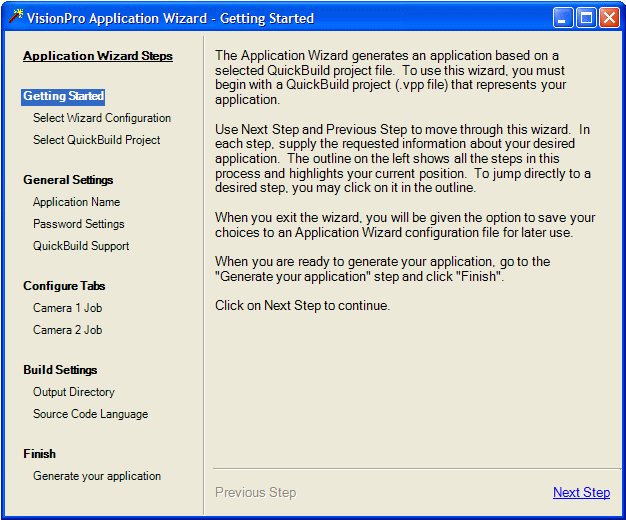Minimize the VisionPro Application Wizard window
Viewport: 626px width, 520px height.
tap(563, 18)
